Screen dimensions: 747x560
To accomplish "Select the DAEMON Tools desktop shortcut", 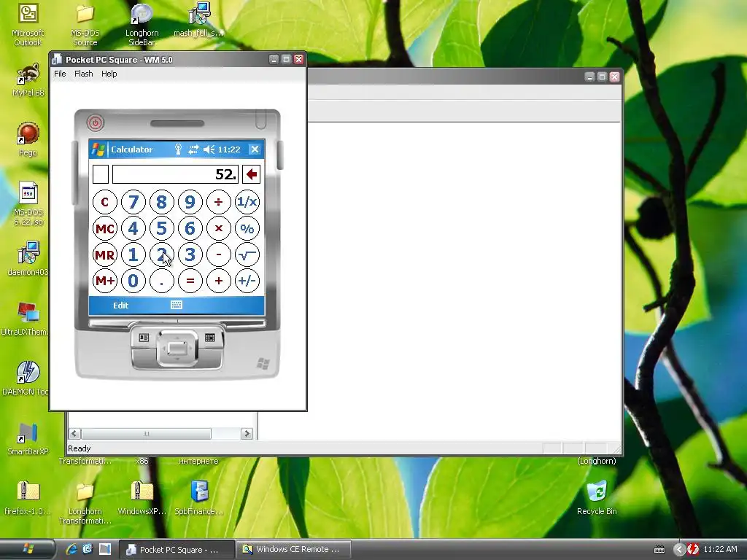I will pos(27,378).
